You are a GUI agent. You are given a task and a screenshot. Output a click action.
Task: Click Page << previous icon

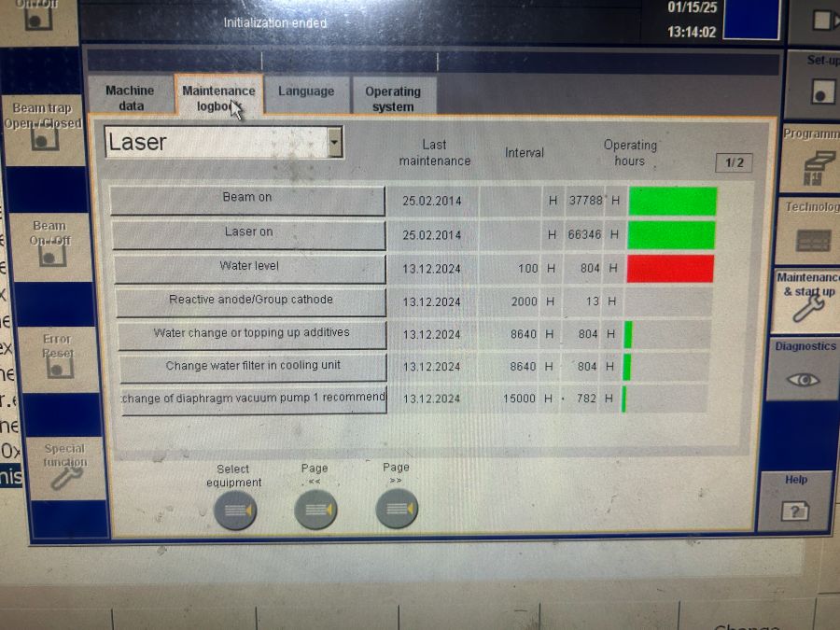coord(315,509)
